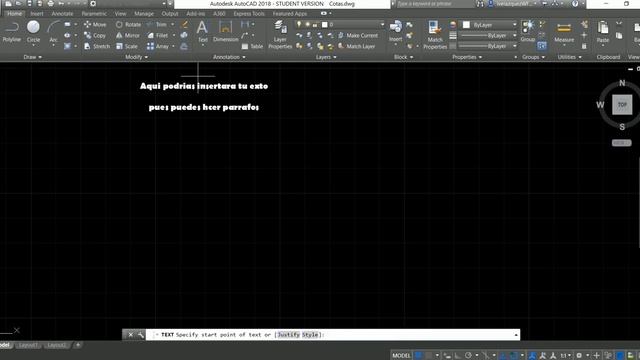
Task: Click Match Layer button
Action: click(x=356, y=46)
